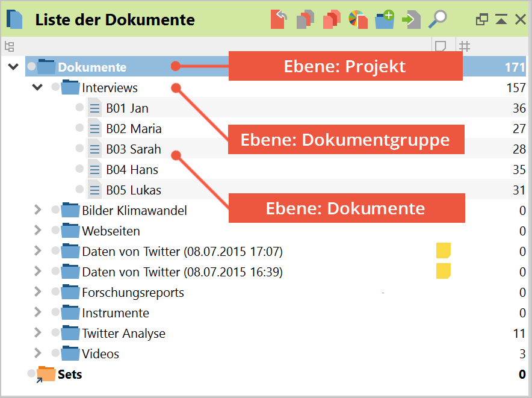
Task: Click the count 157 for Interviews
Action: tap(516, 88)
